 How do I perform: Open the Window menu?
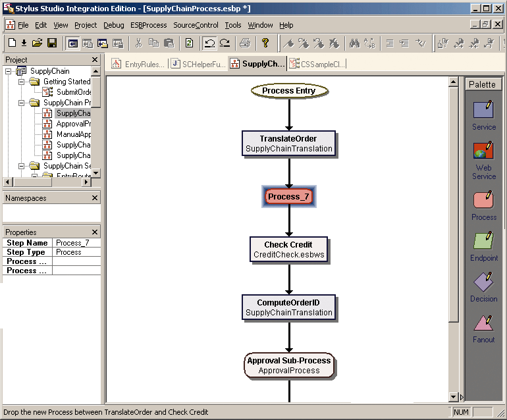pos(260,25)
